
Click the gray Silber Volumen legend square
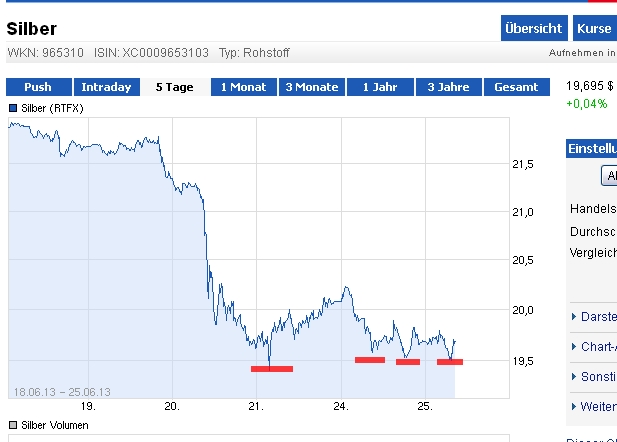[13, 425]
